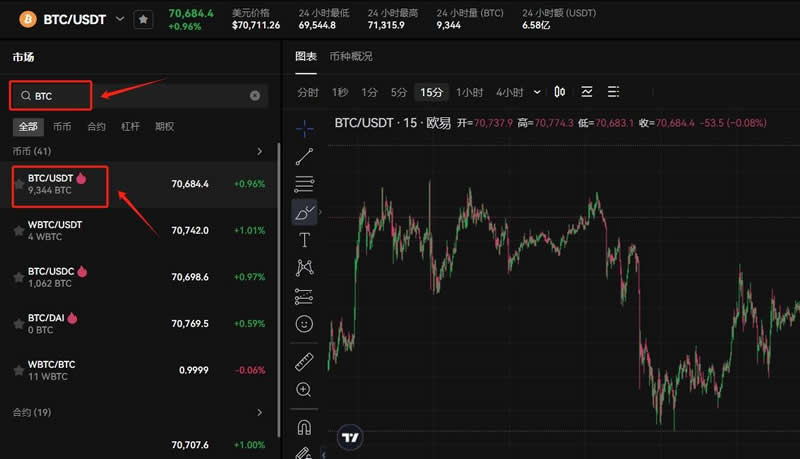Open the emoji sticker tool
This screenshot has height=459, width=800.
coord(305,324)
